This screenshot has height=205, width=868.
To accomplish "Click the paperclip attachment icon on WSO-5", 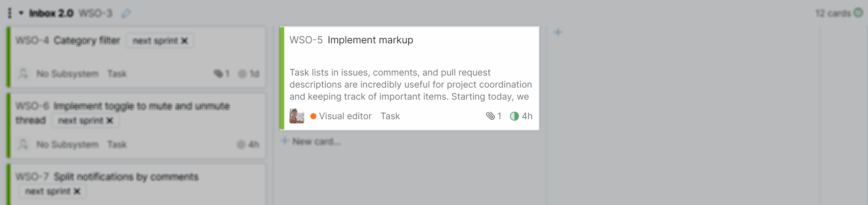I will click(x=490, y=116).
